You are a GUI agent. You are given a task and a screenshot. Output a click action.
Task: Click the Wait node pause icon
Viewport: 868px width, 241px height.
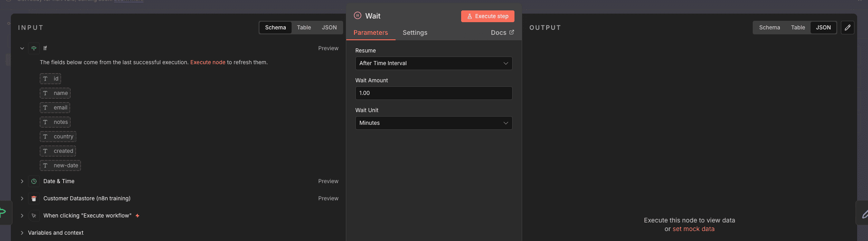(x=358, y=15)
